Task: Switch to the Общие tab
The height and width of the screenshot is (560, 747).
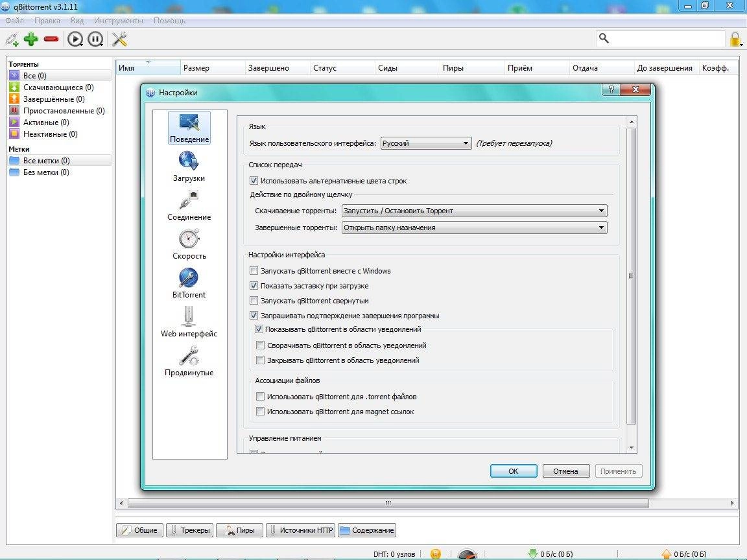Action: [139, 530]
